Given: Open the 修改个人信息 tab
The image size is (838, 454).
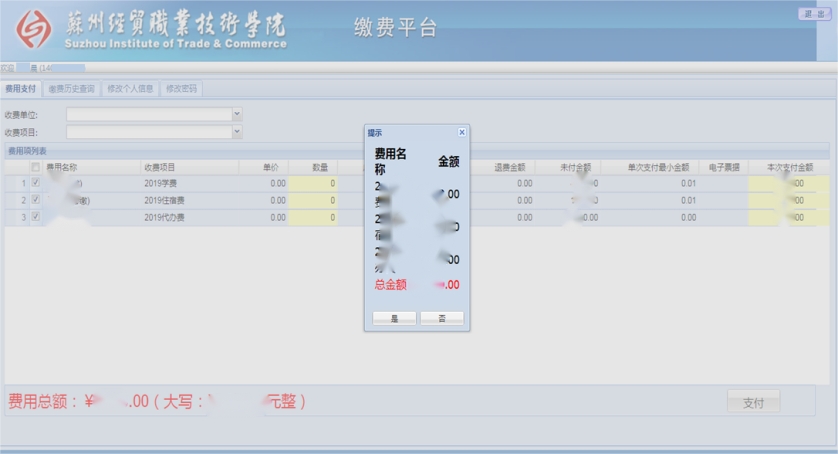Looking at the screenshot, I should pyautogui.click(x=130, y=89).
